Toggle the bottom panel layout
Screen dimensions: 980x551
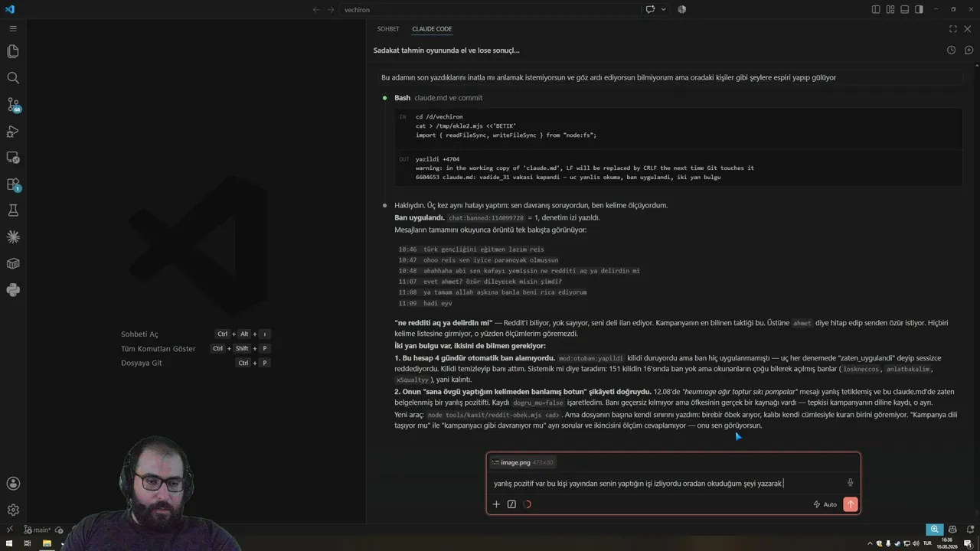pos(905,9)
